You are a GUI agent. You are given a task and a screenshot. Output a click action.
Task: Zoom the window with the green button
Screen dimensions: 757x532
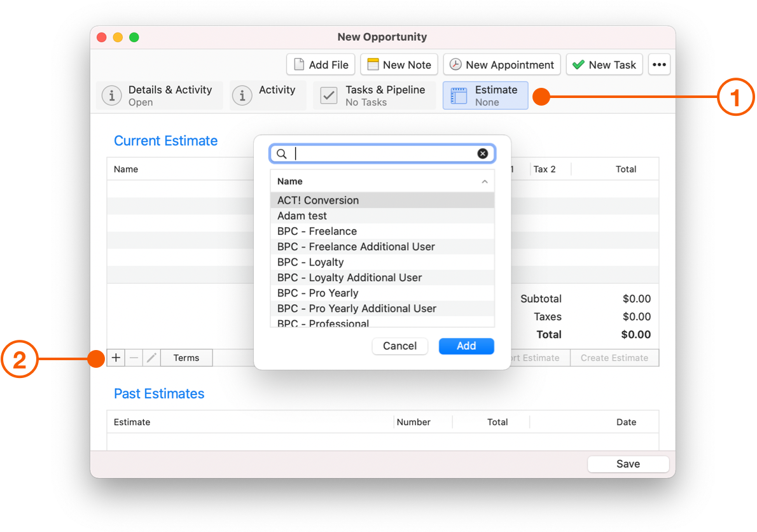[x=134, y=37]
